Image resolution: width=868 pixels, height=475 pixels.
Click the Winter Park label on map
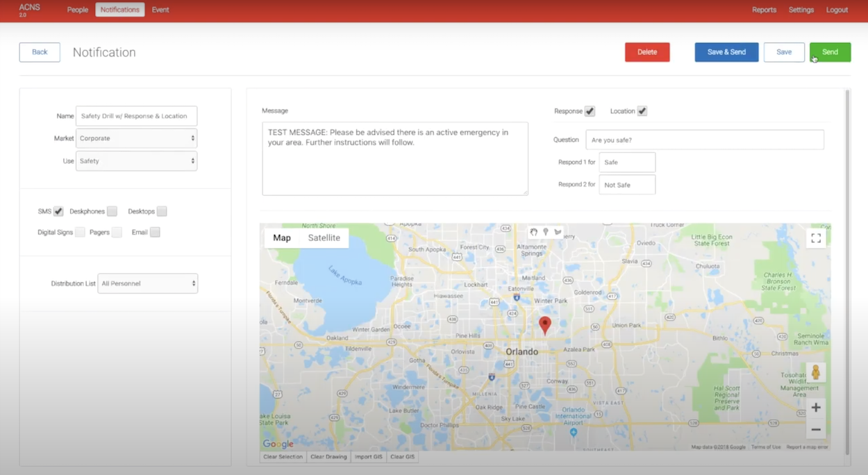pos(551,301)
